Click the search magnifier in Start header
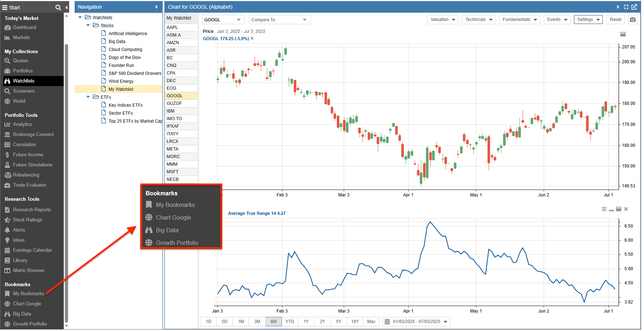 (x=58, y=7)
